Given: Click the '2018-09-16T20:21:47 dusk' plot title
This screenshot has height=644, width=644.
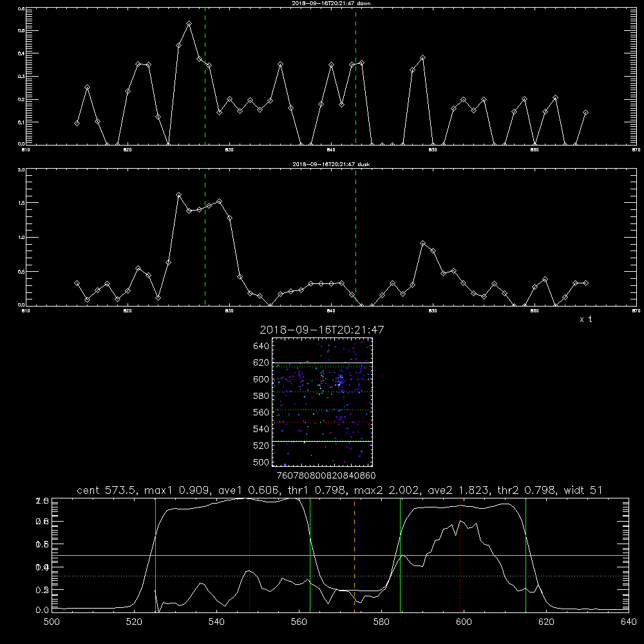Looking at the screenshot, I should [x=331, y=164].
